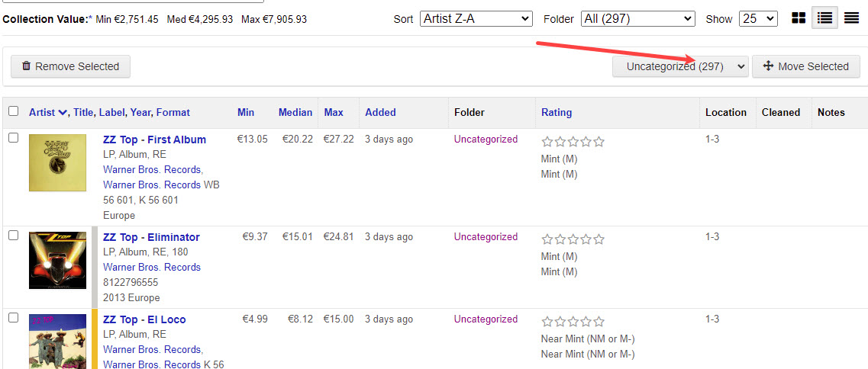This screenshot has height=369, width=868.
Task: Open First Album cover thumbnail
Action: [57, 162]
